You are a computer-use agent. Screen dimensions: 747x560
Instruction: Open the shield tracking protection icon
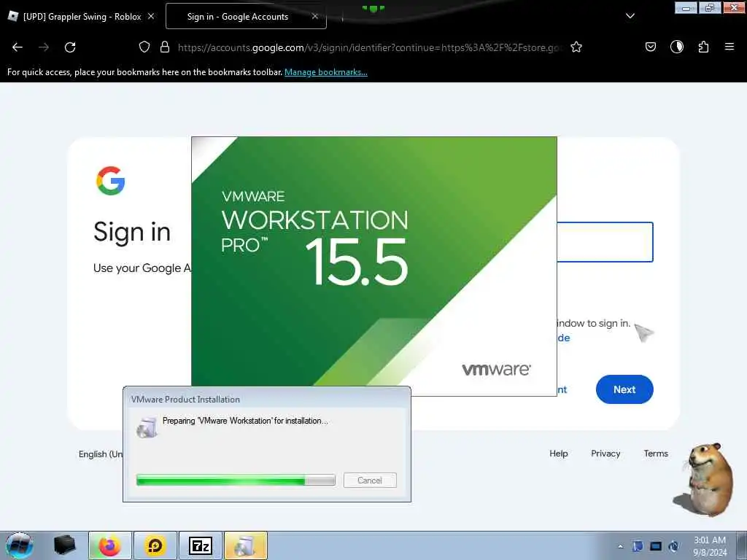[x=144, y=47]
